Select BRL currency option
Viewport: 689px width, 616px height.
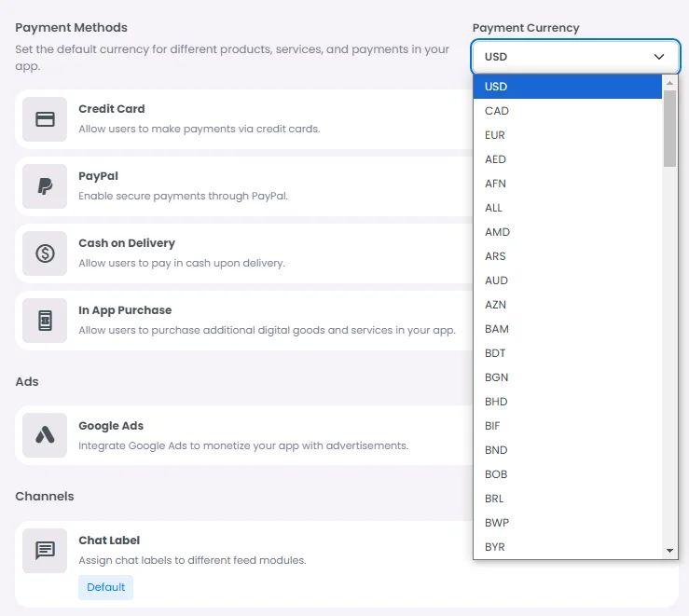(496, 499)
